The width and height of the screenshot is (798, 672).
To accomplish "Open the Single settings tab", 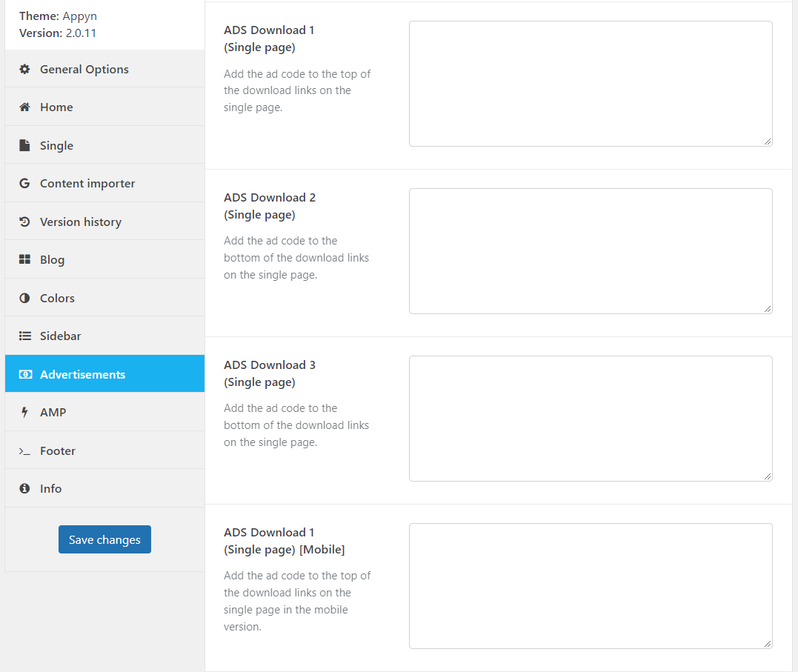I will 104,145.
